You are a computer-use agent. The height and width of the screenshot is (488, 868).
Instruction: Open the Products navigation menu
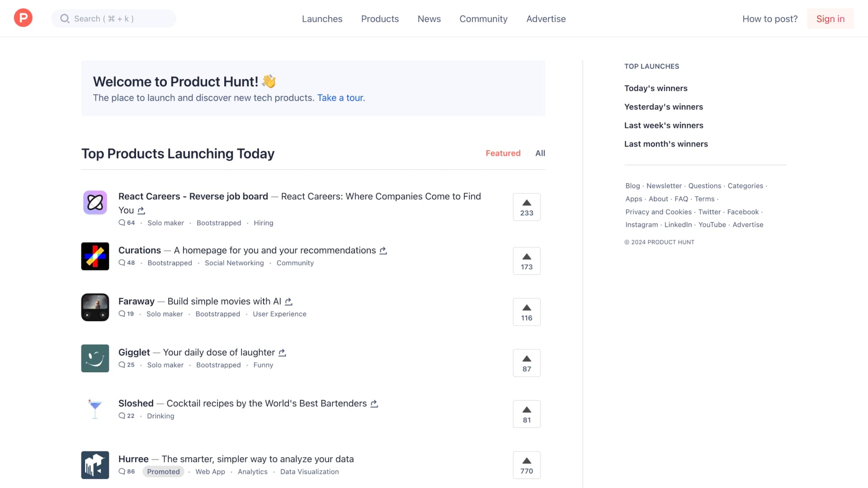[380, 19]
